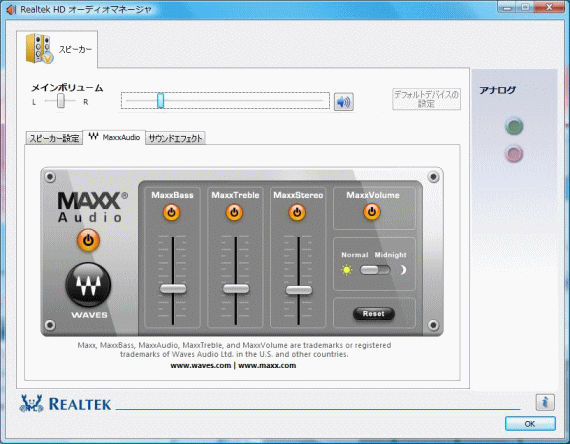Open the サウンドエフェクト tab

176,138
